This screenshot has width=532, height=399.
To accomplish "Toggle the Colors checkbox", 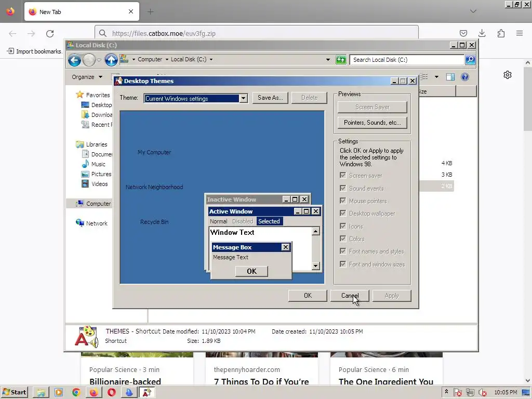I will tap(343, 238).
